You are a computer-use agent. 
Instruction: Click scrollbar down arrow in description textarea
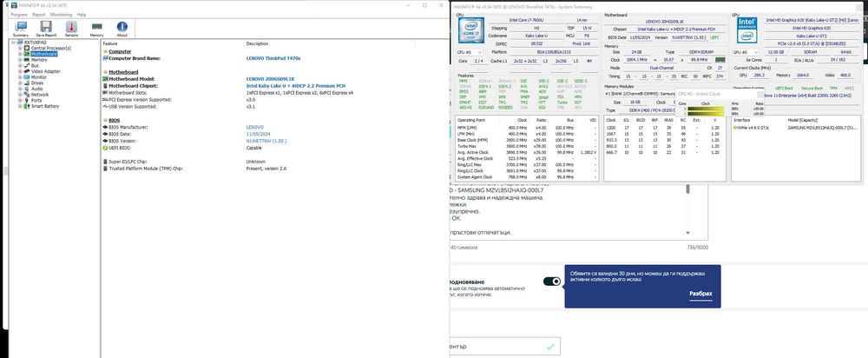pyautogui.click(x=688, y=233)
